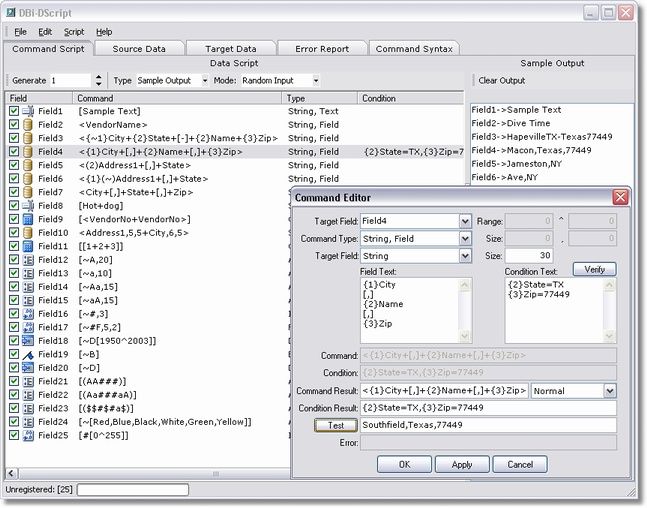
Task: Disable the Field25 checkbox
Action: (14, 435)
